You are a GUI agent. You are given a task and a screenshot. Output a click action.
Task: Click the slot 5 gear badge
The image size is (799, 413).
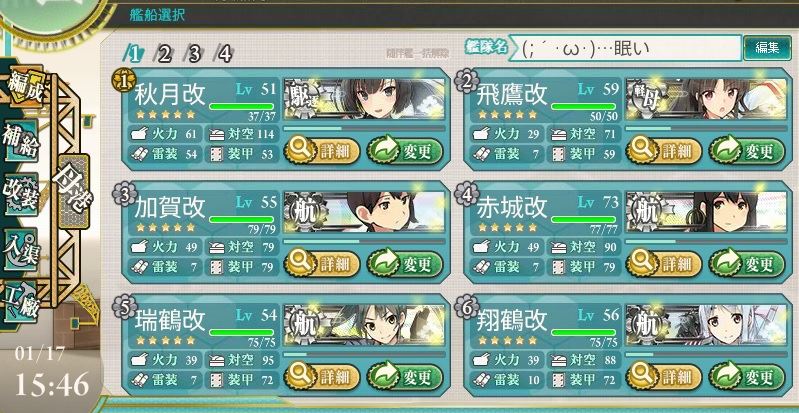[124, 306]
